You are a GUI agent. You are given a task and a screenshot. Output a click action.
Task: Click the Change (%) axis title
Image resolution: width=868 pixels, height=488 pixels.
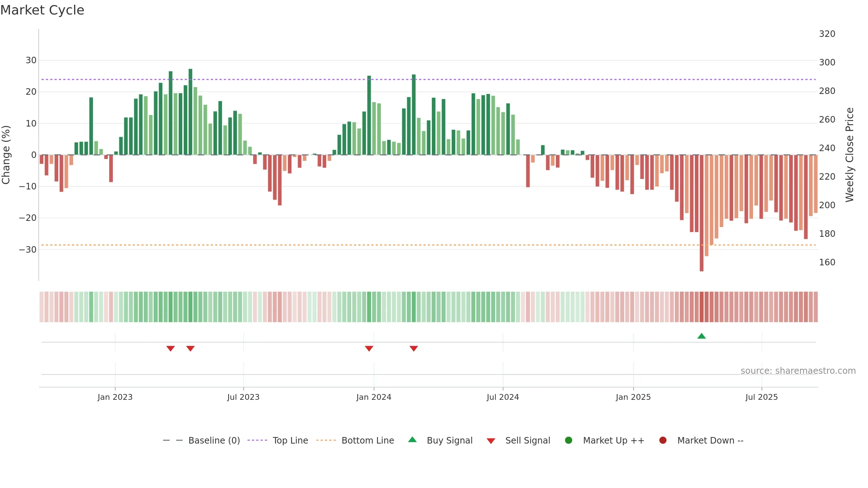(6, 155)
